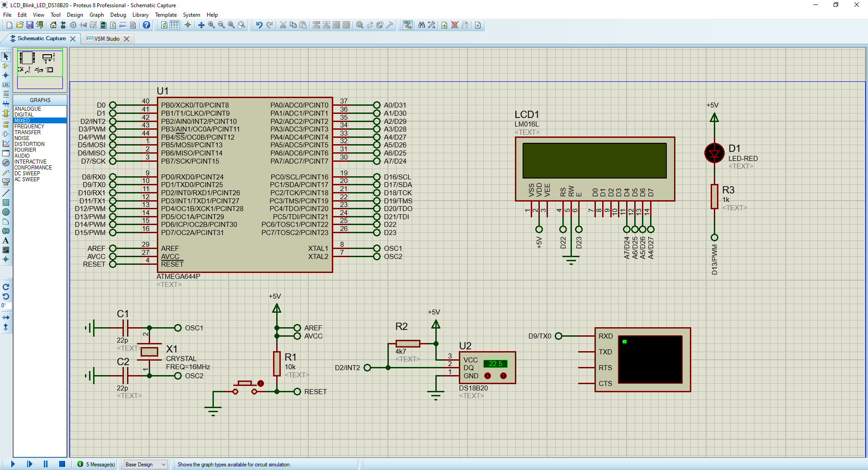Step simulation frame button

(30, 464)
